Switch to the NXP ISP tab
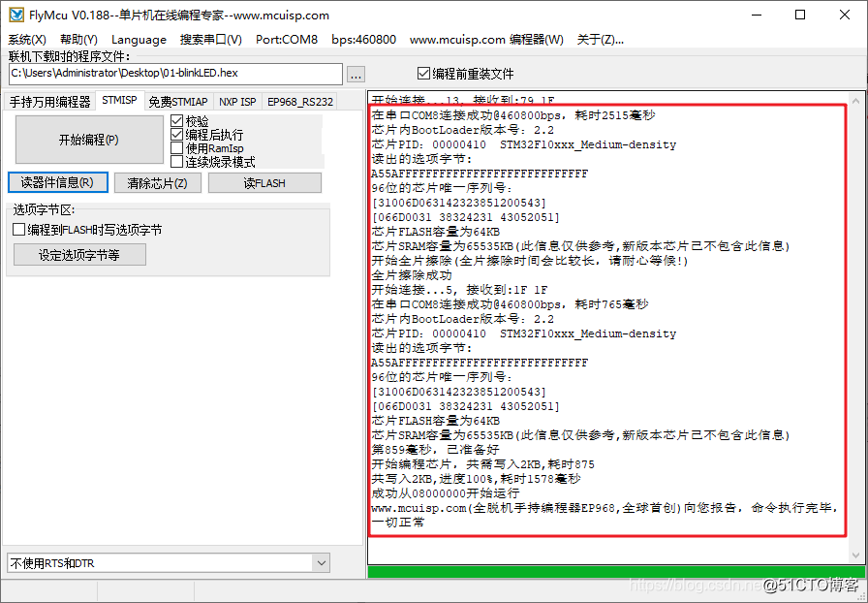This screenshot has width=868, height=603. click(237, 102)
